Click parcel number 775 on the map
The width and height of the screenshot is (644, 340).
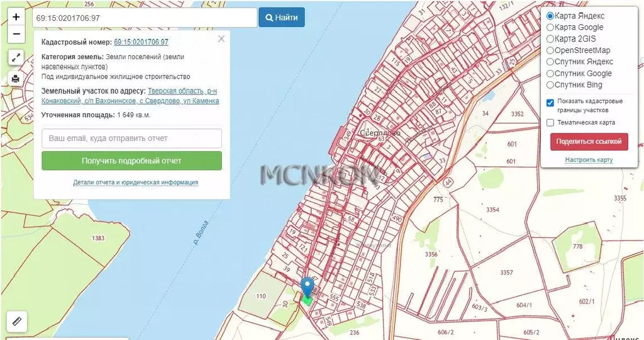438,200
